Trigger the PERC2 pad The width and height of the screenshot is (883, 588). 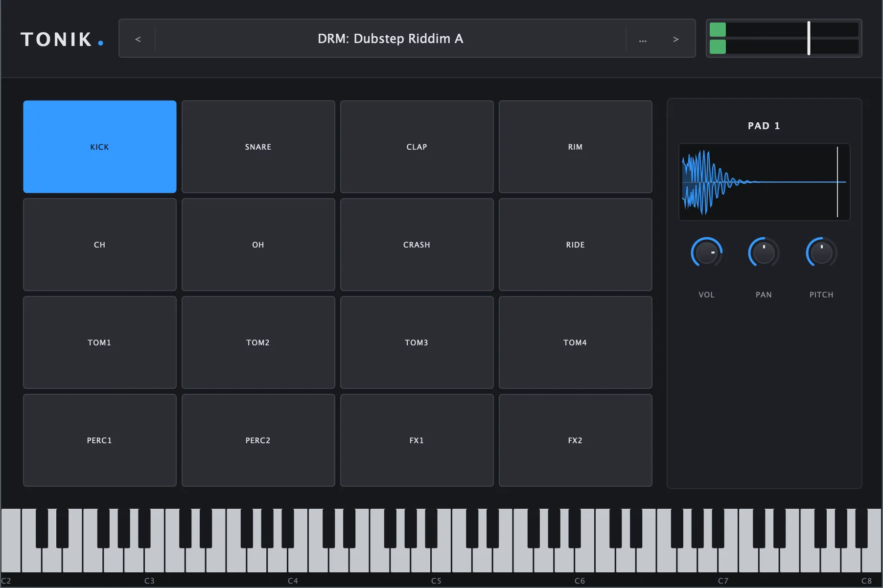(x=258, y=440)
